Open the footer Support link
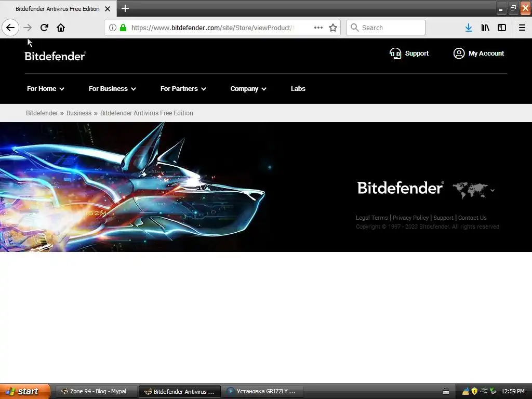The image size is (532, 399). tap(443, 218)
